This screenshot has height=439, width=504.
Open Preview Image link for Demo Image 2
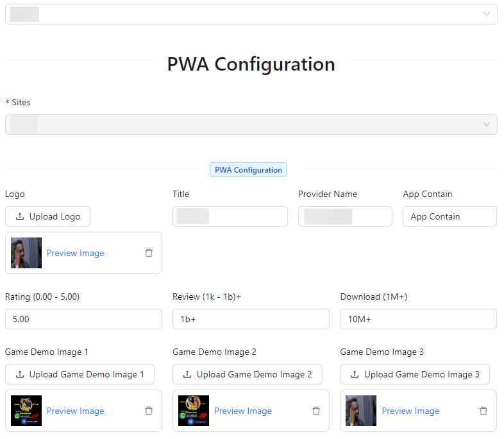[243, 411]
